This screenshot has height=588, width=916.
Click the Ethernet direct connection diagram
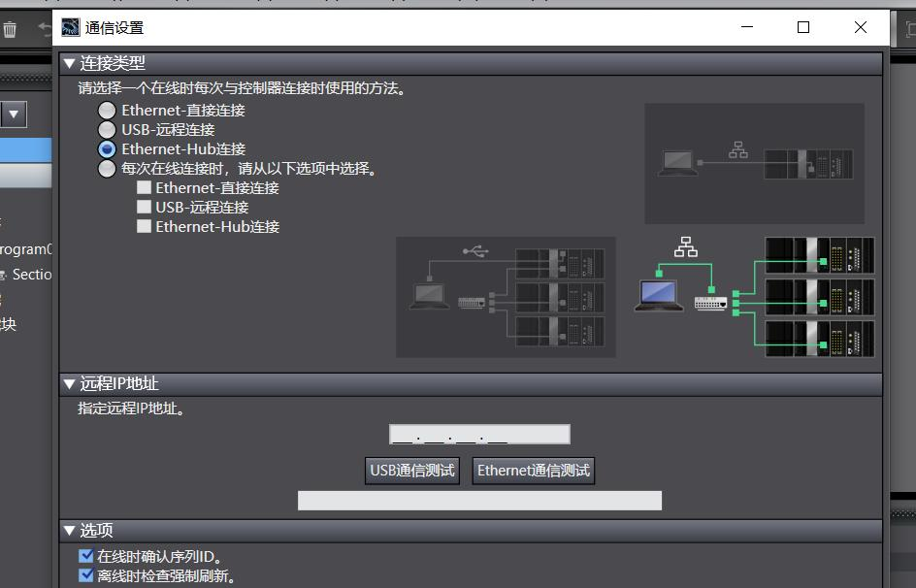click(754, 163)
